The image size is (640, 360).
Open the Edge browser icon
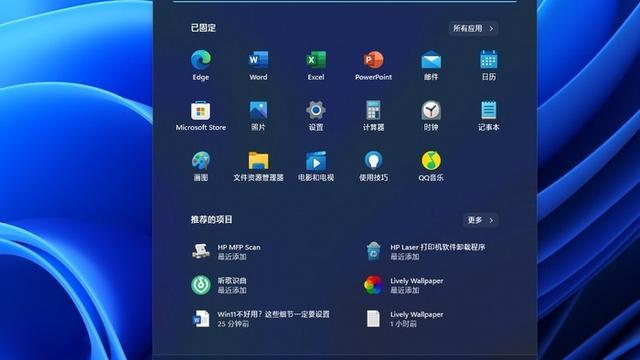coord(201,60)
